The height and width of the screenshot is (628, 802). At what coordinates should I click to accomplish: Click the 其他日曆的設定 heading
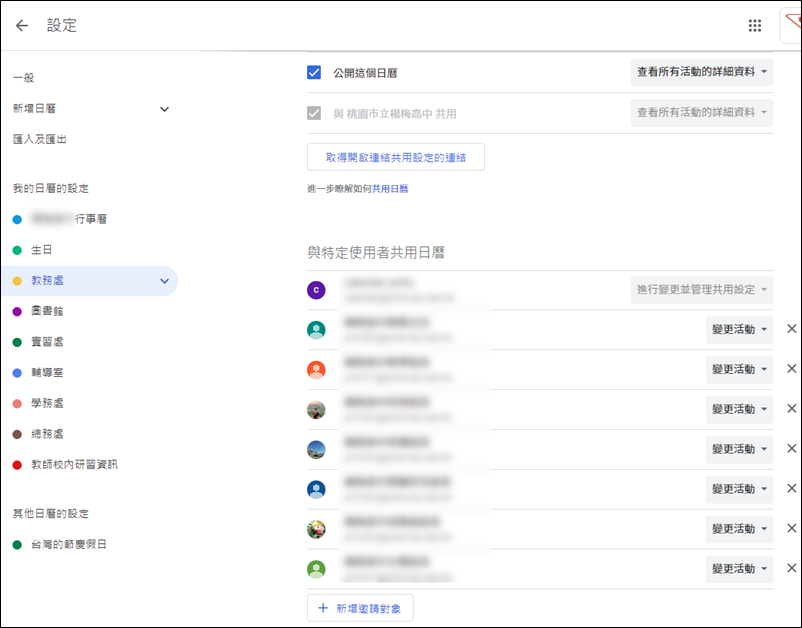tap(51, 513)
